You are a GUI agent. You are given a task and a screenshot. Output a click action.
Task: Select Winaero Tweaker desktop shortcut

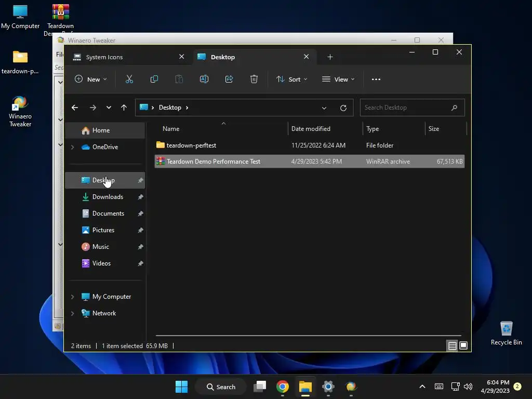tap(20, 112)
